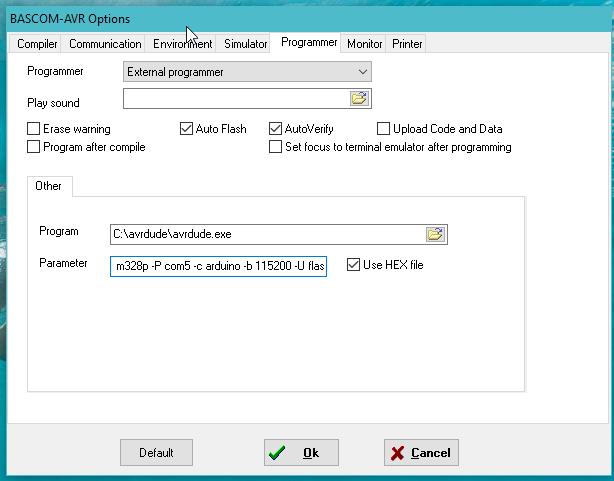Click the Default button
The image size is (614, 481).
click(156, 452)
